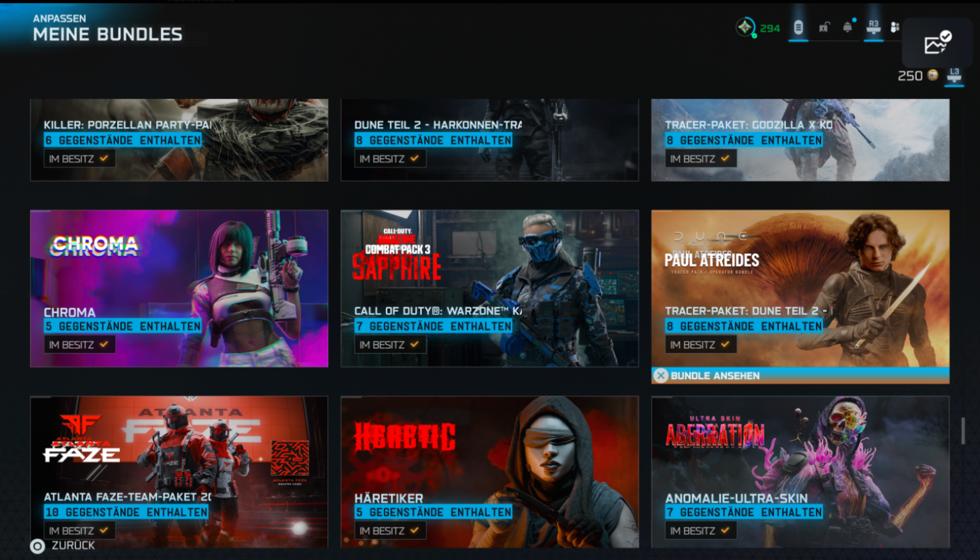Select the Dune Teil 2 Harkonnen bundle title
The image size is (980, 560).
click(438, 125)
